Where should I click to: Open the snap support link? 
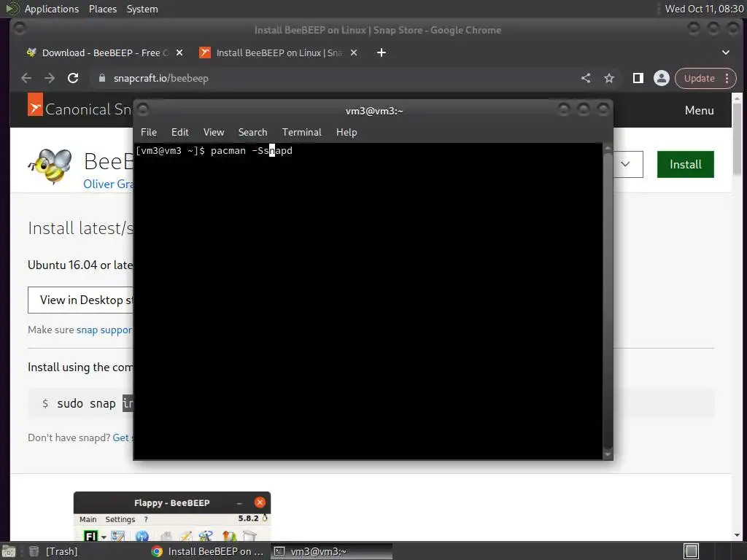point(104,330)
